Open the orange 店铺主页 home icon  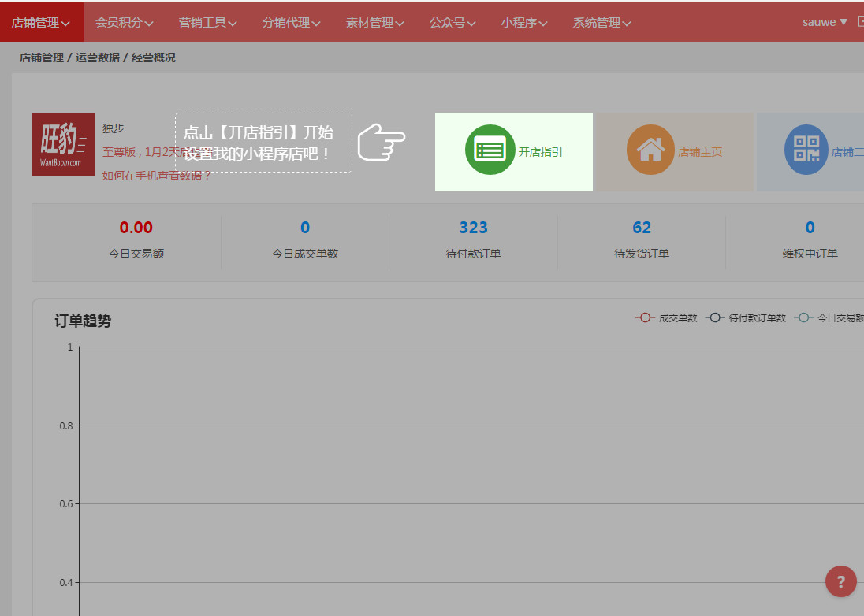click(x=650, y=150)
